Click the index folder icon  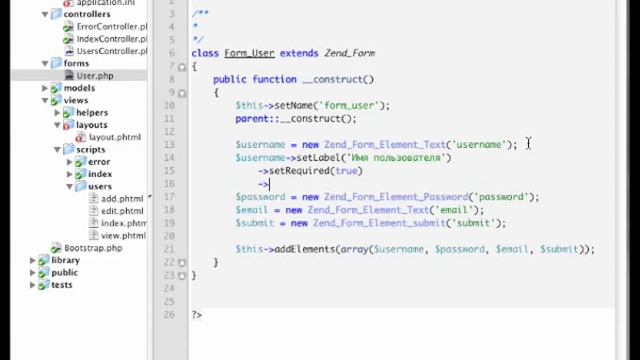coord(81,174)
